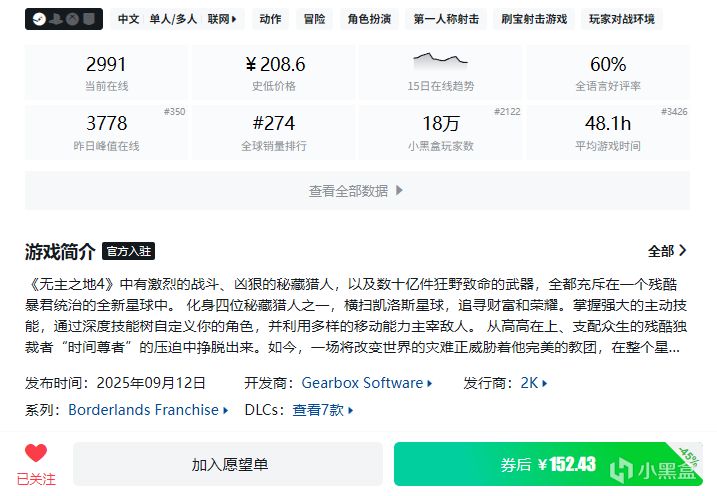
Task: Click the 加入愿望单 button
Action: (x=228, y=464)
